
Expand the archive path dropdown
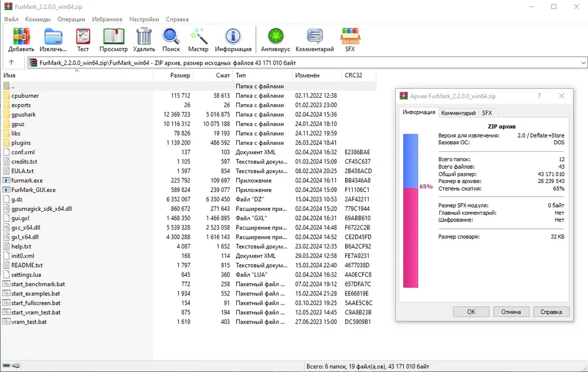tap(583, 63)
